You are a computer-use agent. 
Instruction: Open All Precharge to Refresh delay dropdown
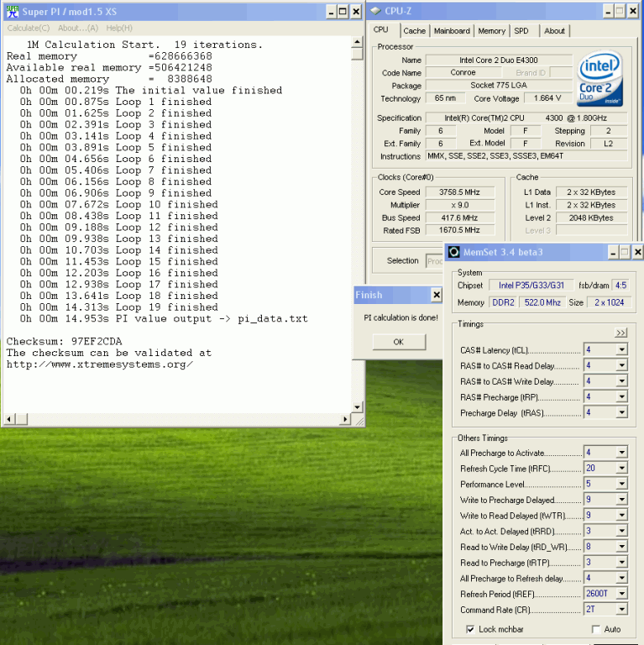(x=621, y=578)
